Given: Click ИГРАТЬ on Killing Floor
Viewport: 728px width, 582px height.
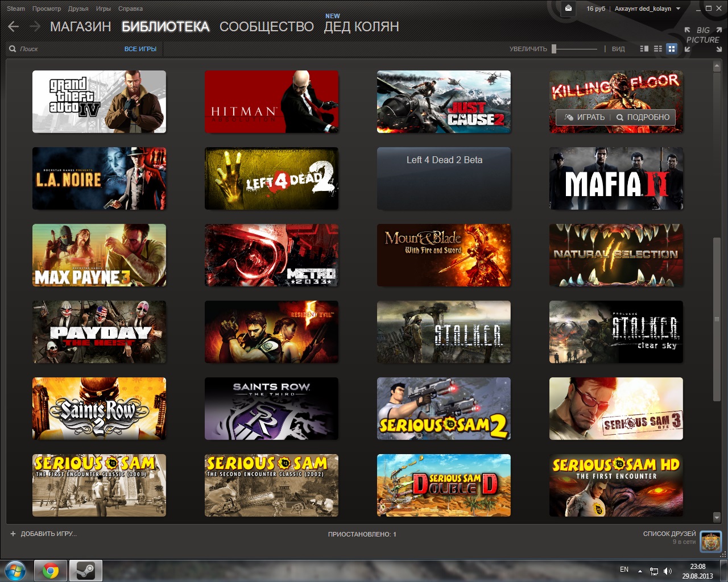Looking at the screenshot, I should coord(584,117).
